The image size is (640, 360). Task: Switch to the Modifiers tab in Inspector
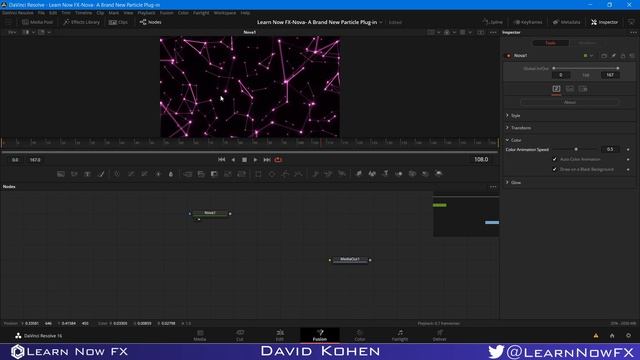[x=587, y=43]
